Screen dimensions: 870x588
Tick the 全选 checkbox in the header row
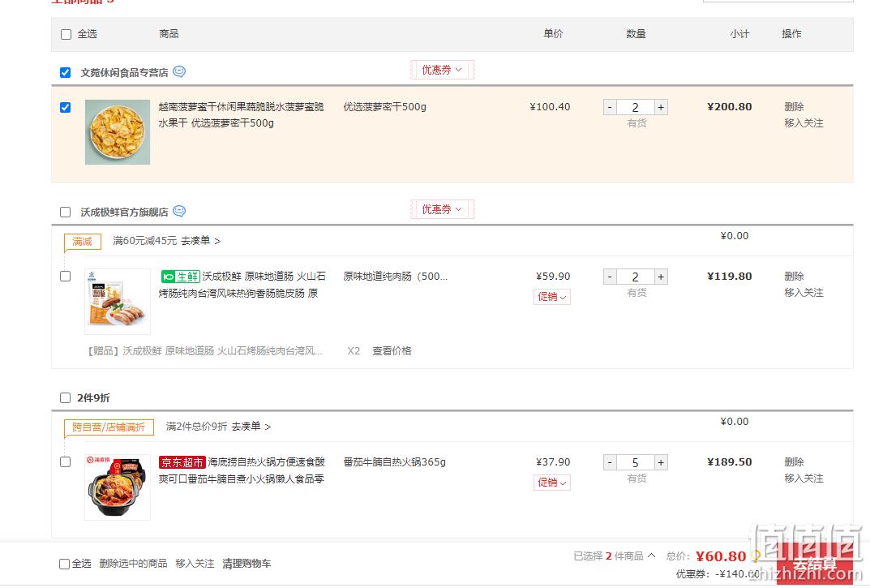[x=66, y=34]
